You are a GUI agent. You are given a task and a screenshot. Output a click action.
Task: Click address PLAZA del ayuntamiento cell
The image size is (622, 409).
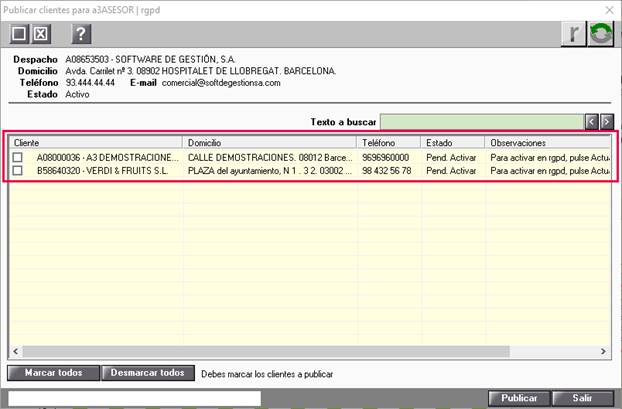pos(270,171)
